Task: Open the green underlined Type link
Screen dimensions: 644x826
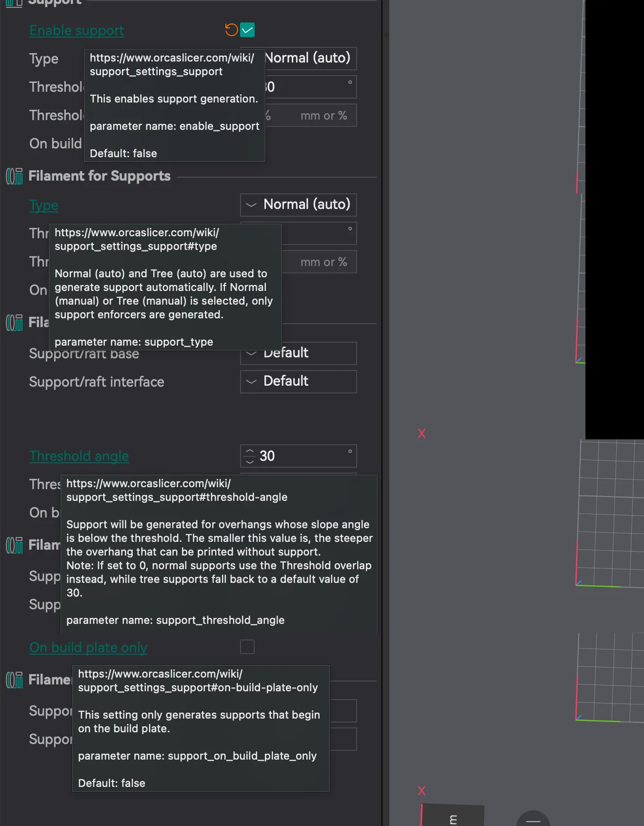Action: pyautogui.click(x=44, y=205)
